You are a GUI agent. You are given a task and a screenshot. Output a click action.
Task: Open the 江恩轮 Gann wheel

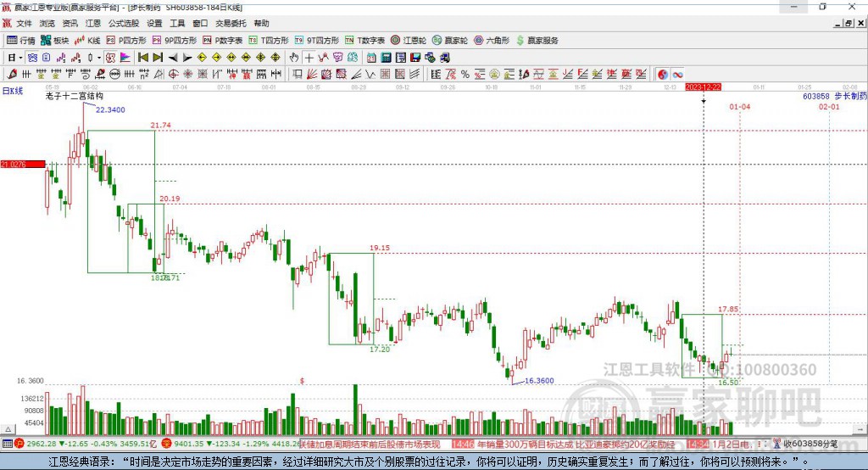(x=409, y=41)
